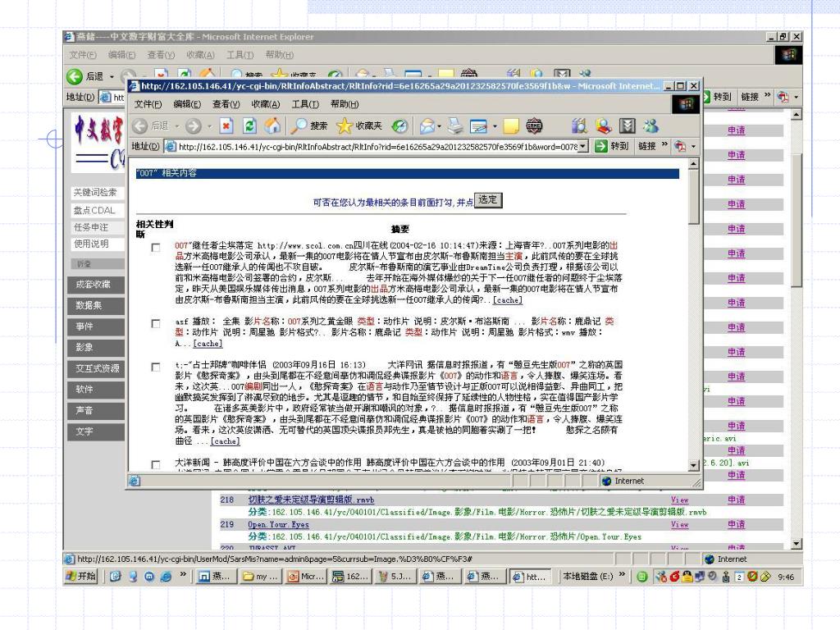Check the box beside the '007继任者尘埃落定' abstract
The image size is (840, 630).
point(155,248)
